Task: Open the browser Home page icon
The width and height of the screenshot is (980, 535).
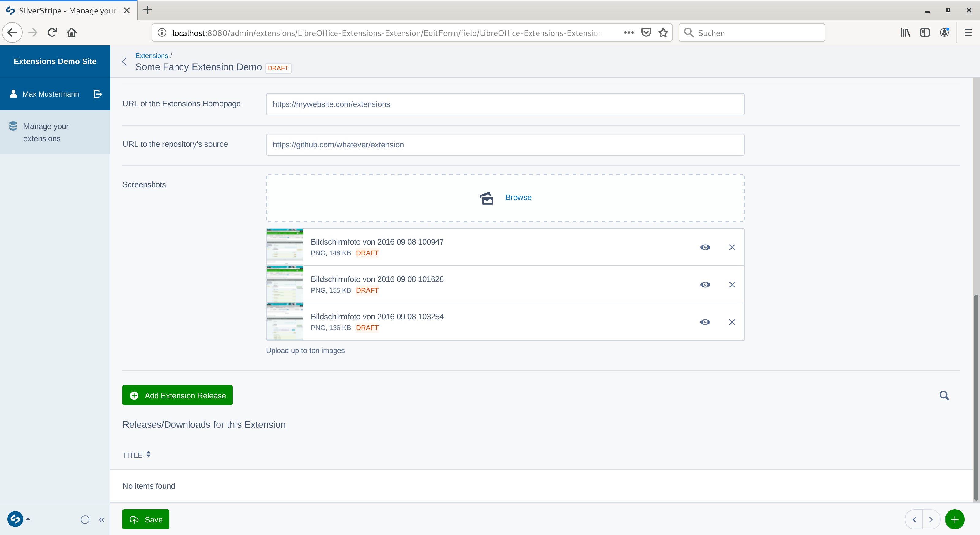Action: click(x=72, y=33)
